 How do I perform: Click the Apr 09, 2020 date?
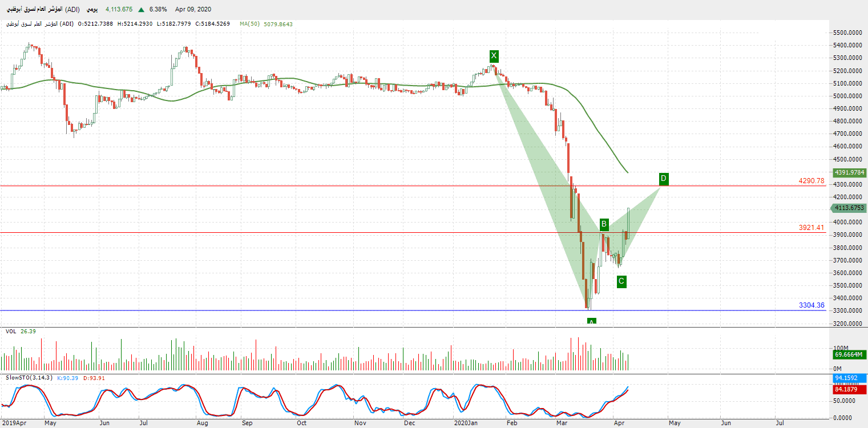193,10
